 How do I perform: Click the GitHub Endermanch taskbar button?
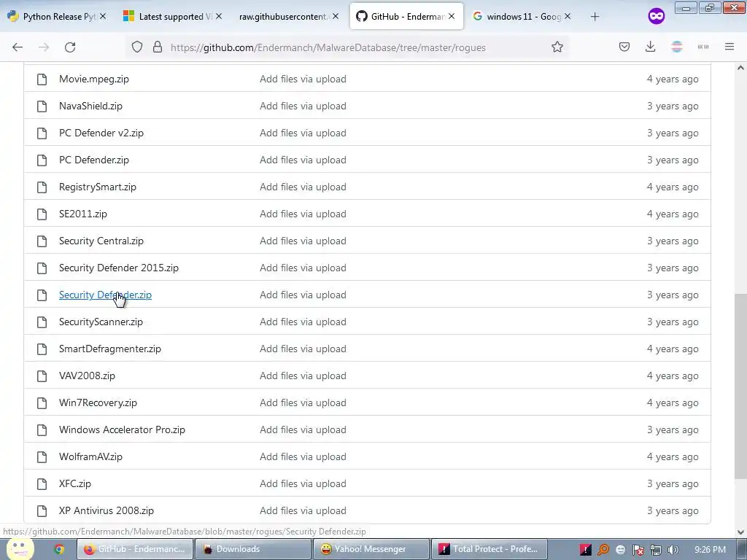tap(135, 549)
